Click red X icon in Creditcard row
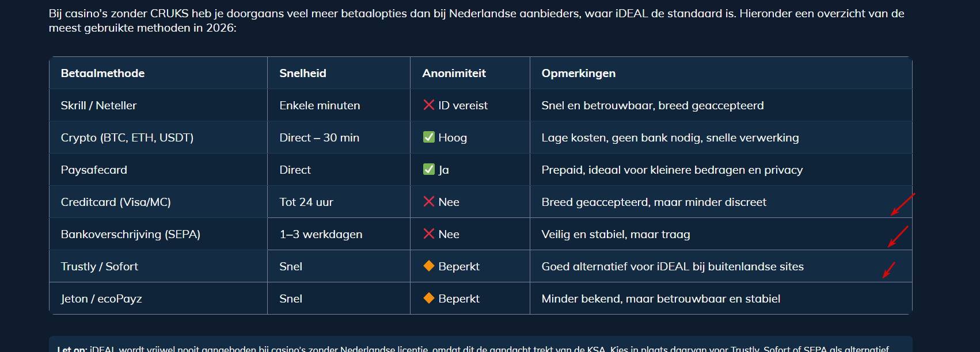 (428, 201)
